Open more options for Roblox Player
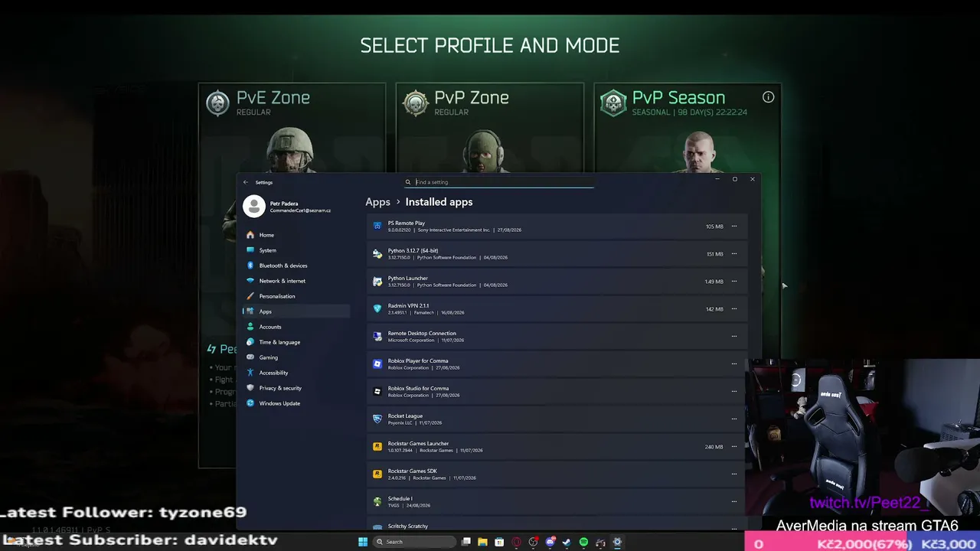Screen dimensions: 980x551 (733, 364)
